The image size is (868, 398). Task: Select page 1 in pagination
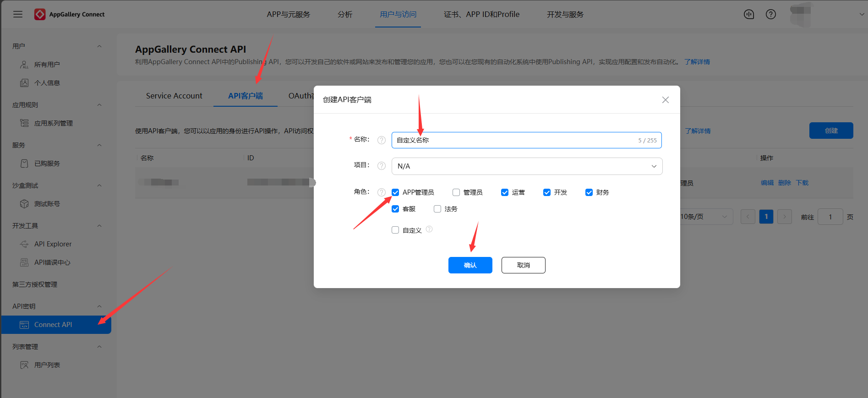point(766,217)
